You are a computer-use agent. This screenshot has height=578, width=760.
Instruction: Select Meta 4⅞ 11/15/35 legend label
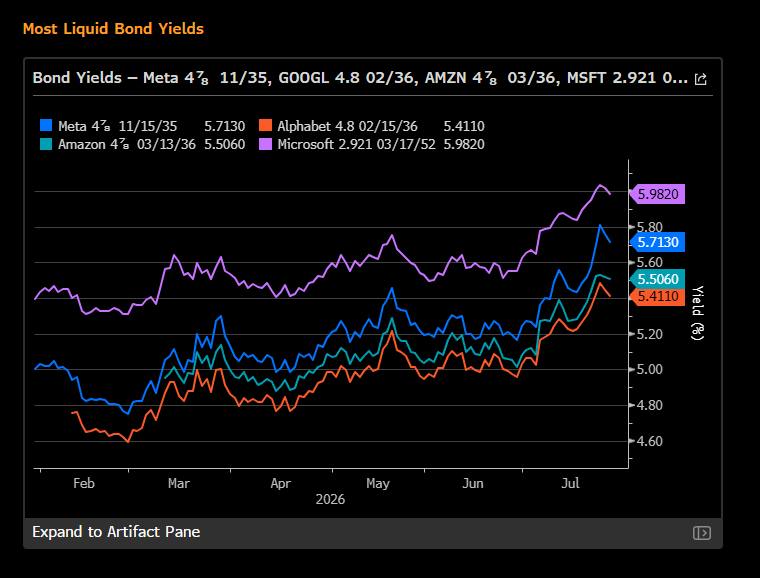pyautogui.click(x=118, y=126)
